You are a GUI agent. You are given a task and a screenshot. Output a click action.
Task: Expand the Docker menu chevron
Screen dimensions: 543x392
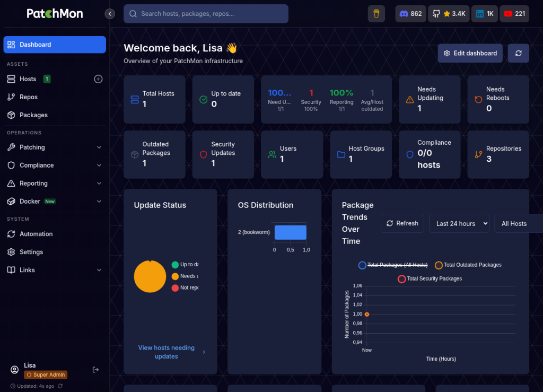pos(99,202)
